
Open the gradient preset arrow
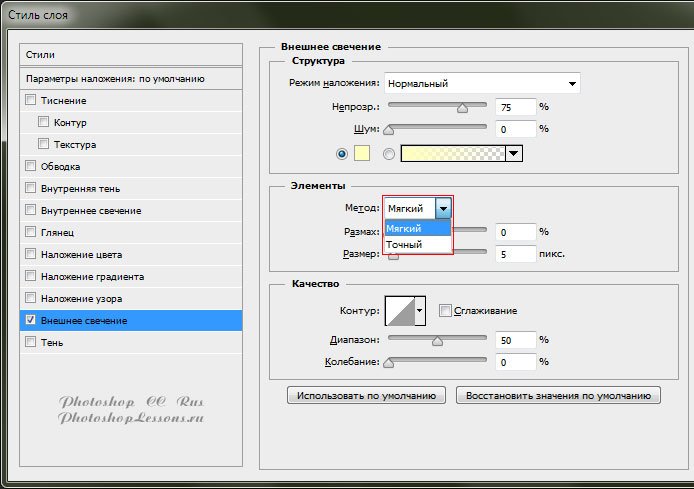[514, 153]
